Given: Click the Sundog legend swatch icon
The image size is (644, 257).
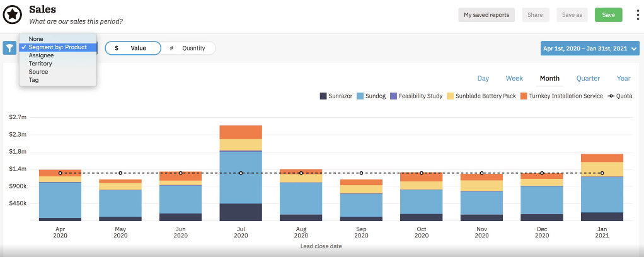Looking at the screenshot, I should pyautogui.click(x=360, y=96).
